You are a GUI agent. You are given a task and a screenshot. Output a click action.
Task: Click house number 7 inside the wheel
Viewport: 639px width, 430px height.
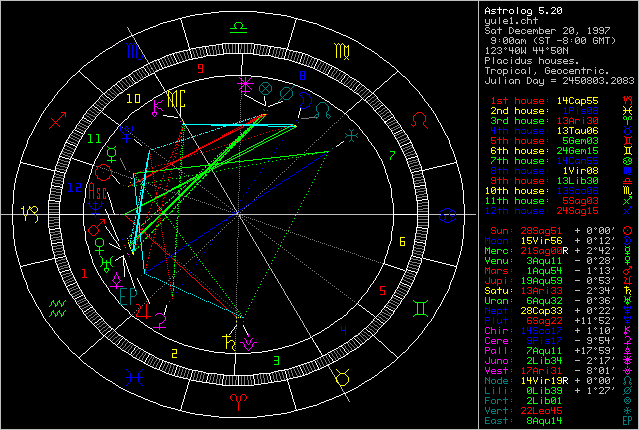click(x=392, y=155)
